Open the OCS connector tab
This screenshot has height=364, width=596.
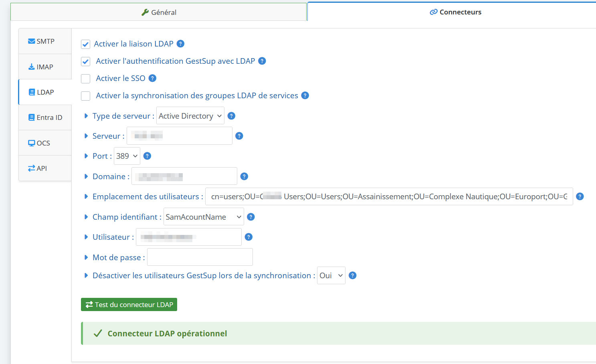(45, 143)
